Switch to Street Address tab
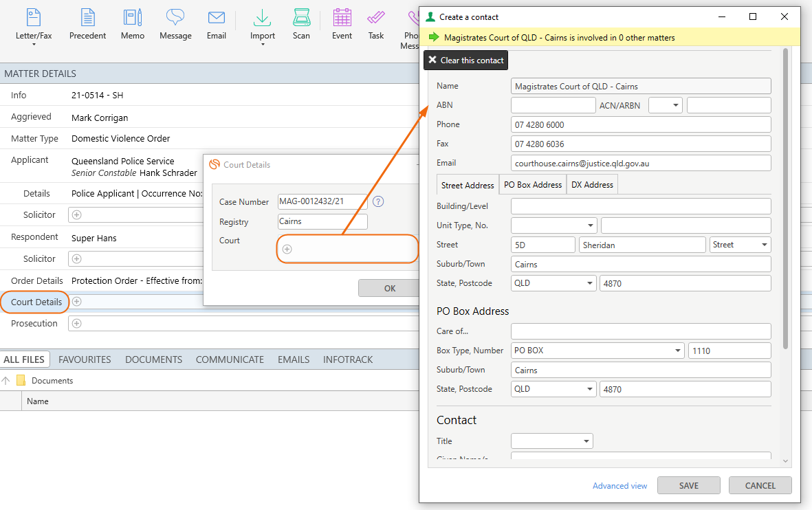Image resolution: width=812 pixels, height=510 pixels. click(x=468, y=185)
